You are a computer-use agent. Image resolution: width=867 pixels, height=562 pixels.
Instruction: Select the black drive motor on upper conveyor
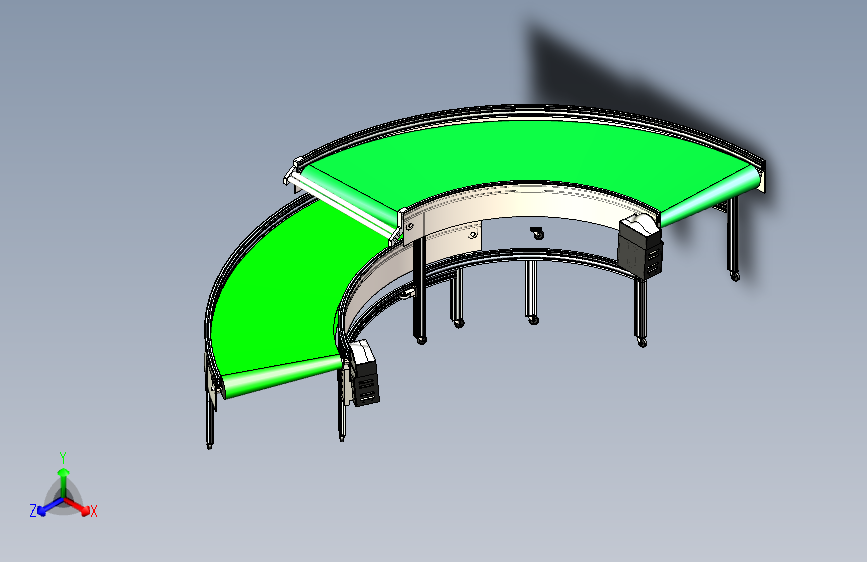point(640,244)
